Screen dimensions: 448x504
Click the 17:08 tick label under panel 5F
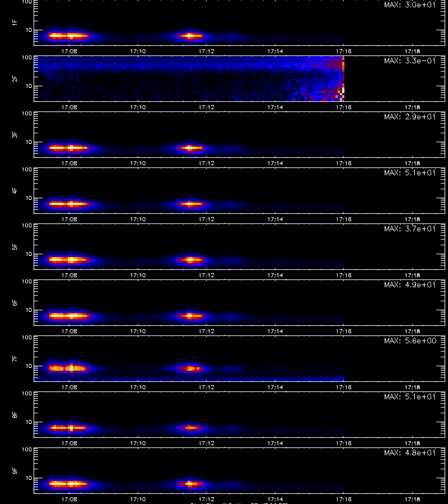[69, 275]
